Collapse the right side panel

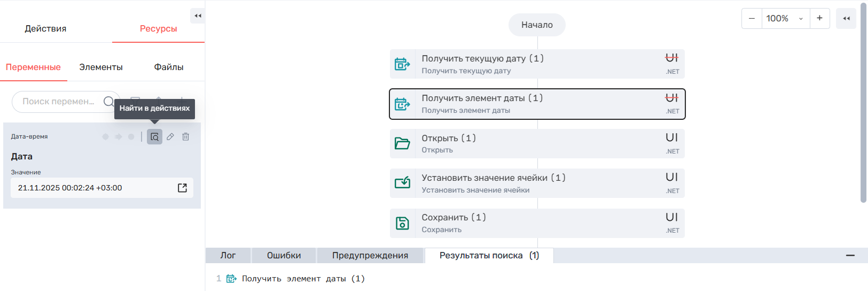846,19
